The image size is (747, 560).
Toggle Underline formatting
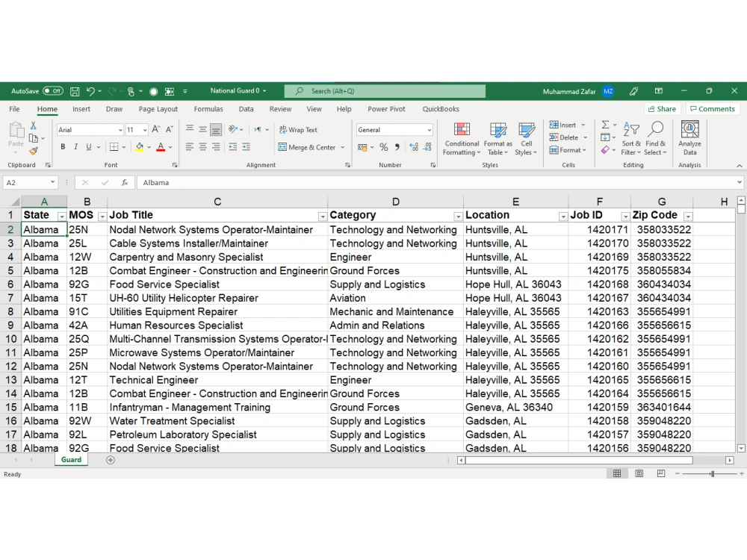click(x=89, y=146)
